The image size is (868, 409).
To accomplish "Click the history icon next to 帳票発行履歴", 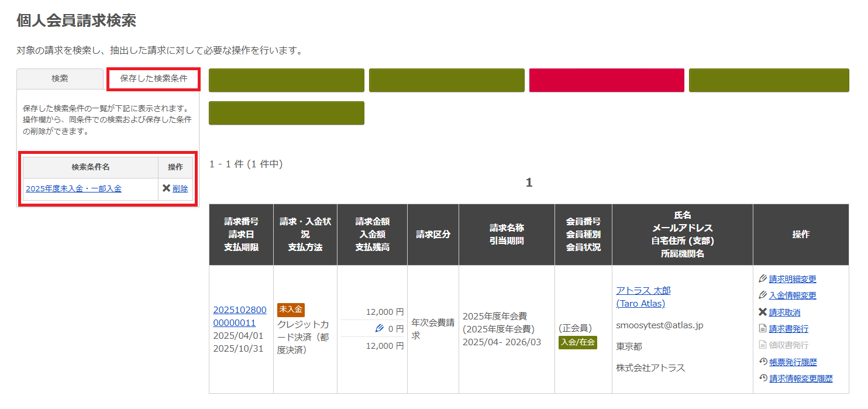I will point(762,362).
